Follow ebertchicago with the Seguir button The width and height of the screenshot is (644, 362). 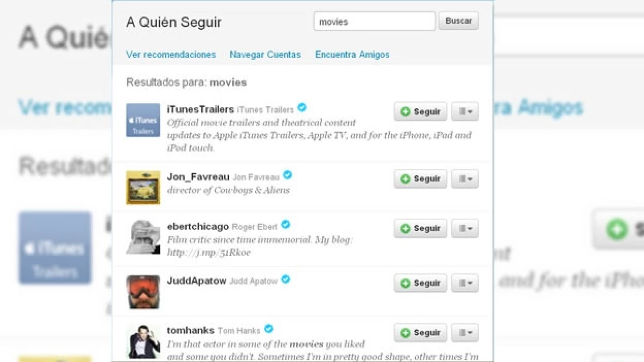pyautogui.click(x=420, y=228)
